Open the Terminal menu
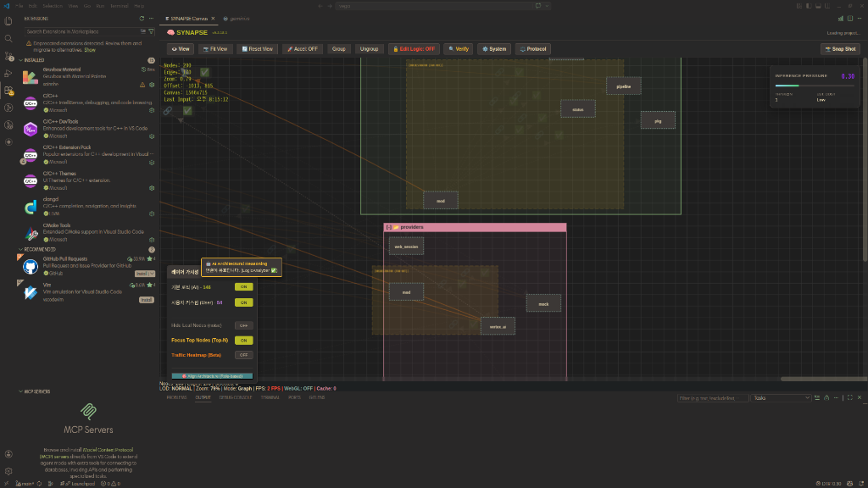The image size is (868, 488). click(119, 6)
